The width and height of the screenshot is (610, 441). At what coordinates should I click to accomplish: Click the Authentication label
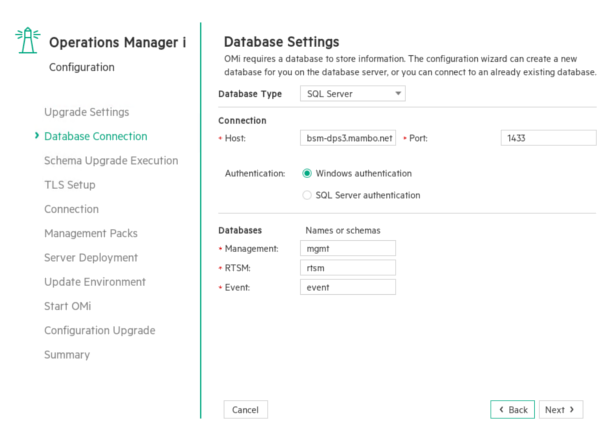(255, 173)
